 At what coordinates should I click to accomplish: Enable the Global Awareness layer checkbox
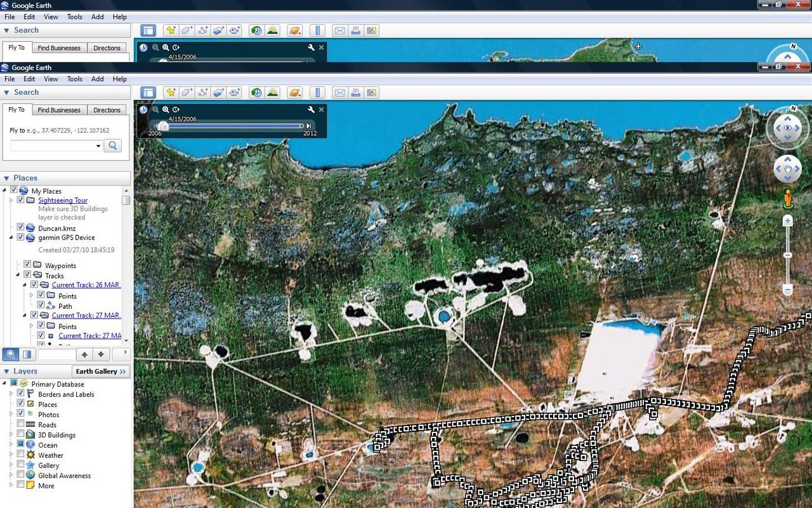(20, 475)
